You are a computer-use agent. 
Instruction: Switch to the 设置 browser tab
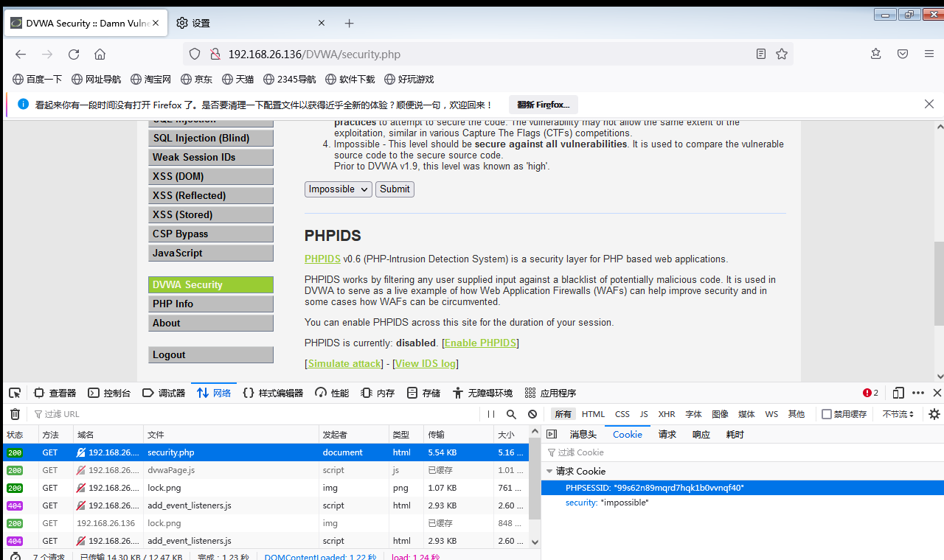click(x=251, y=24)
